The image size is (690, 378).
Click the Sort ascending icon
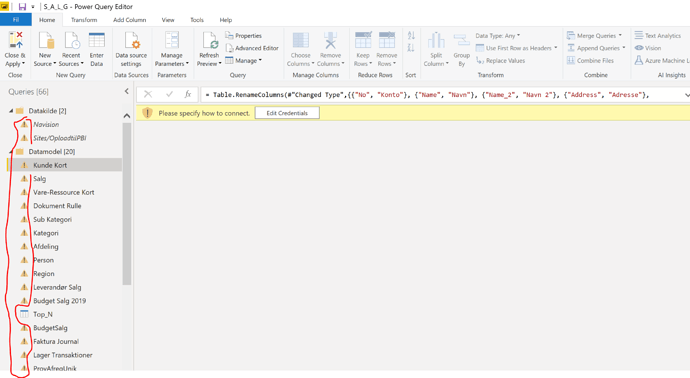pyautogui.click(x=411, y=36)
